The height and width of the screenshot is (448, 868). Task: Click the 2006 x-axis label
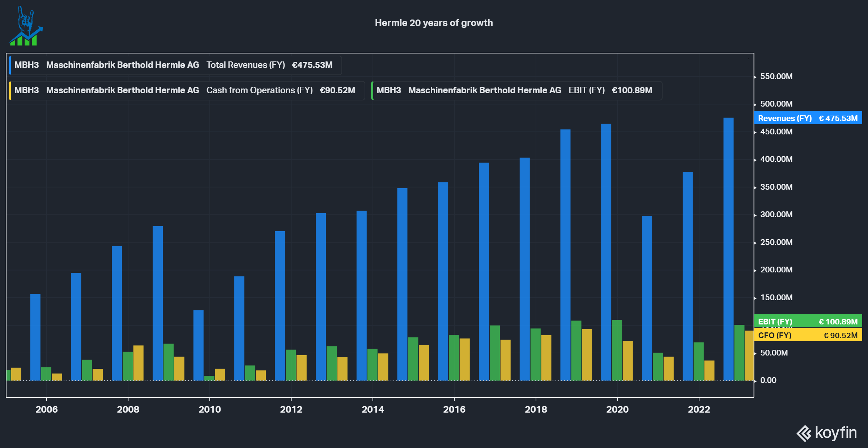coord(46,409)
